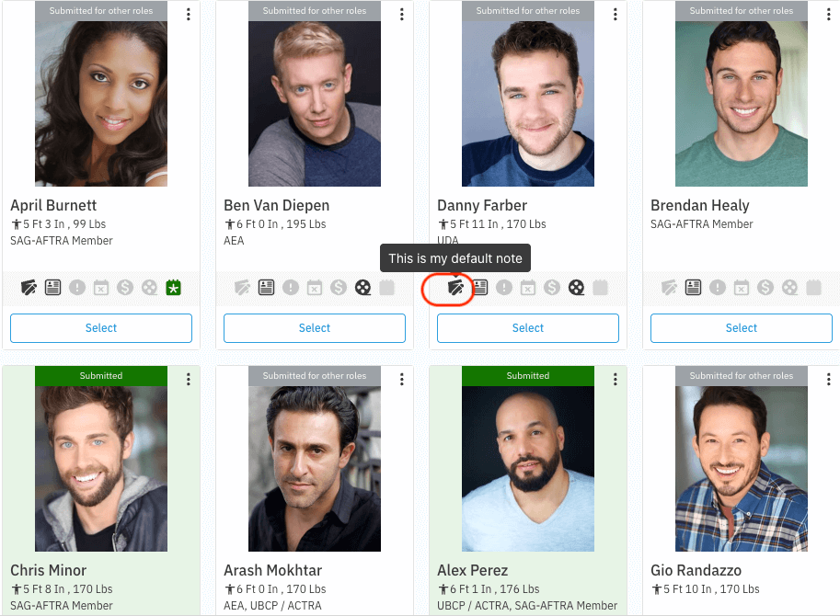Show more options for Gio Randazzo
840x616 pixels.
829,379
